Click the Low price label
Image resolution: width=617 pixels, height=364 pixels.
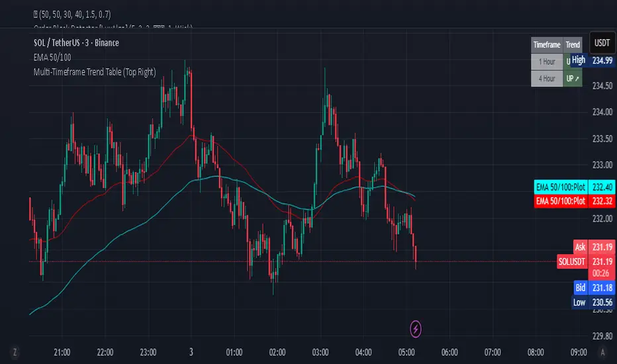(579, 302)
